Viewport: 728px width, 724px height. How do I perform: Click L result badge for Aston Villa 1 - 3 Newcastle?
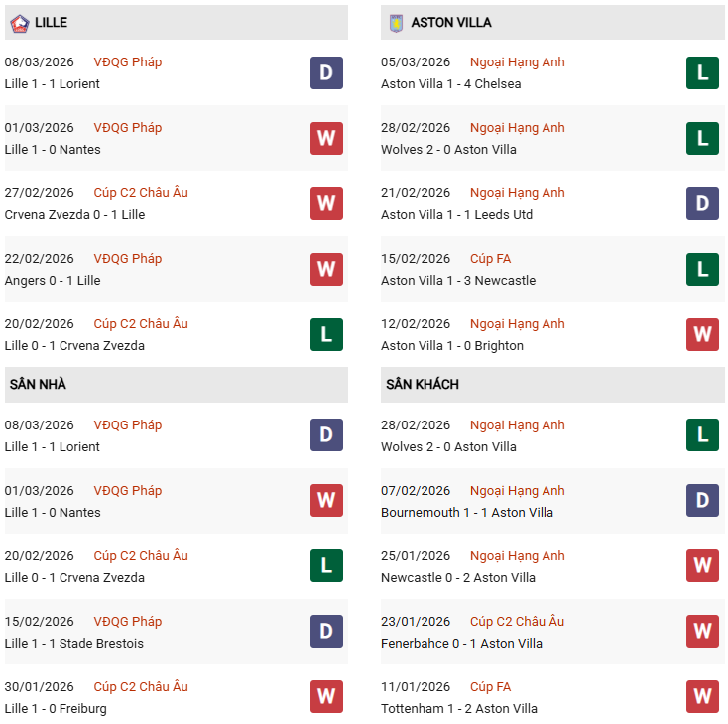pos(702,269)
